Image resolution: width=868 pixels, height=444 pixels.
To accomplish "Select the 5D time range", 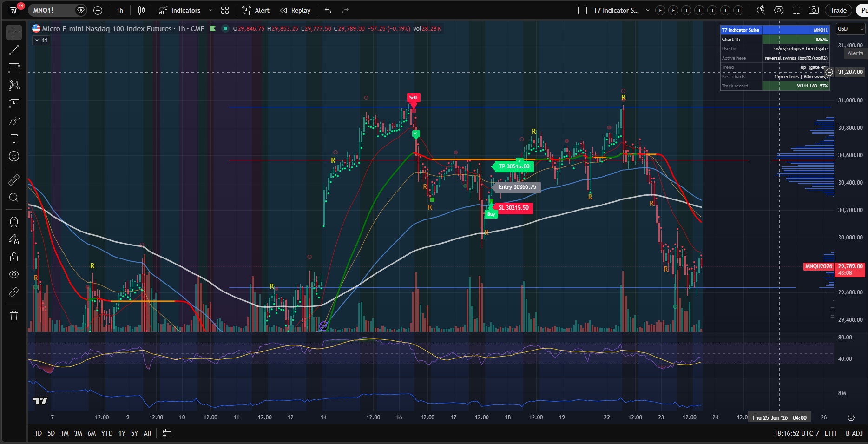I will [x=51, y=433].
